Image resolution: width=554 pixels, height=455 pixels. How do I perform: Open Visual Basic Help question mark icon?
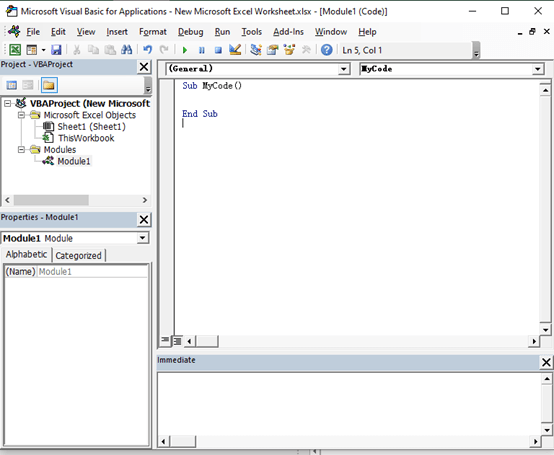coord(327,50)
